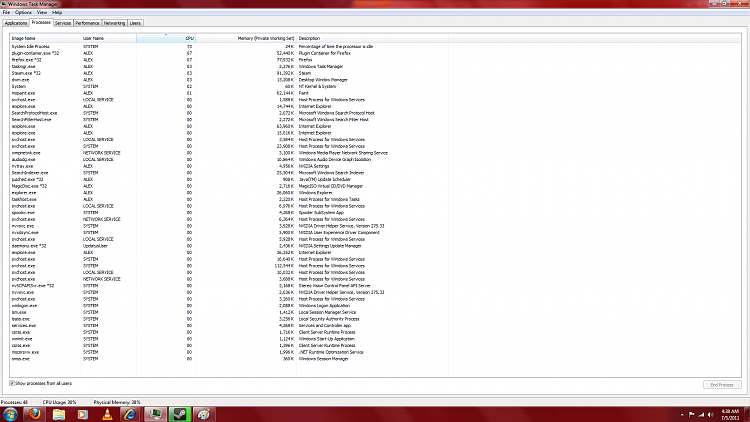Toggle Show processes from all users
Image resolution: width=750 pixels, height=422 pixels.
[x=11, y=383]
